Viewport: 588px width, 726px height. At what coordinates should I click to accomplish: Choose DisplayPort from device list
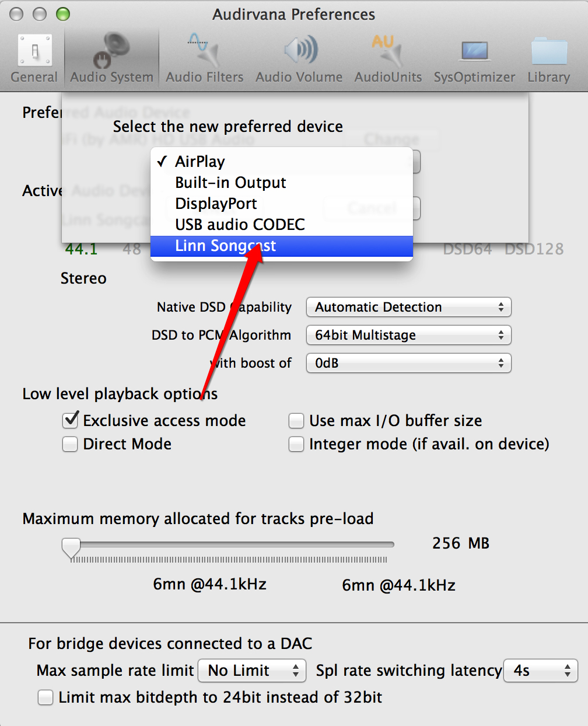point(282,204)
